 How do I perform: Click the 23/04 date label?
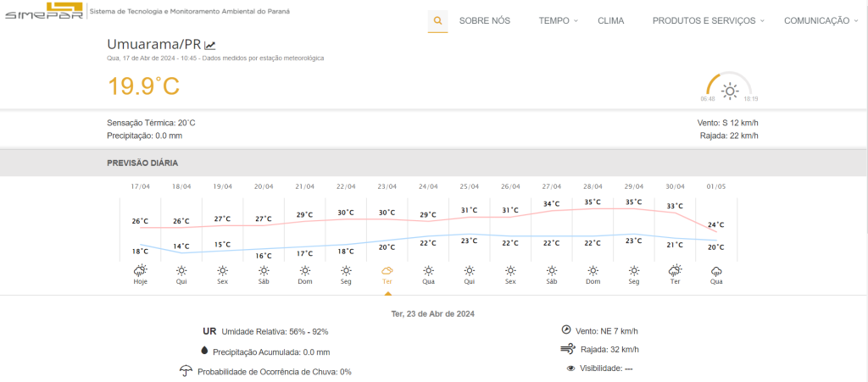coord(387,186)
